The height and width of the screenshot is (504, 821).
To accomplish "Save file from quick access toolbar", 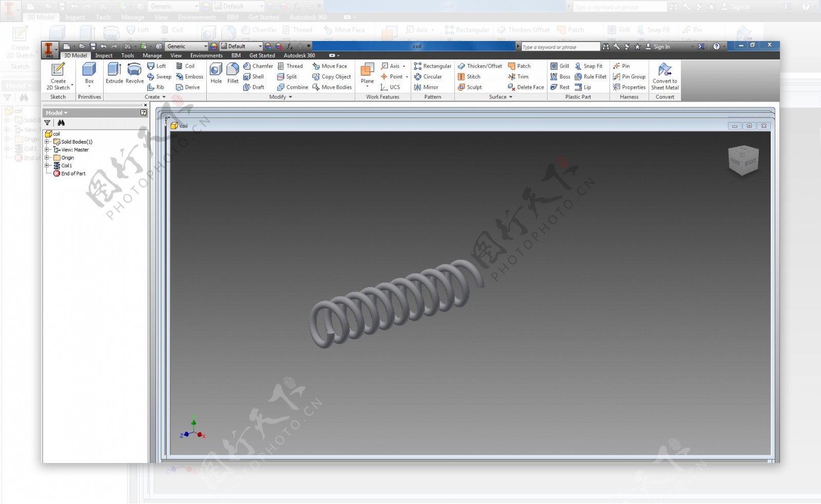I will pos(93,46).
